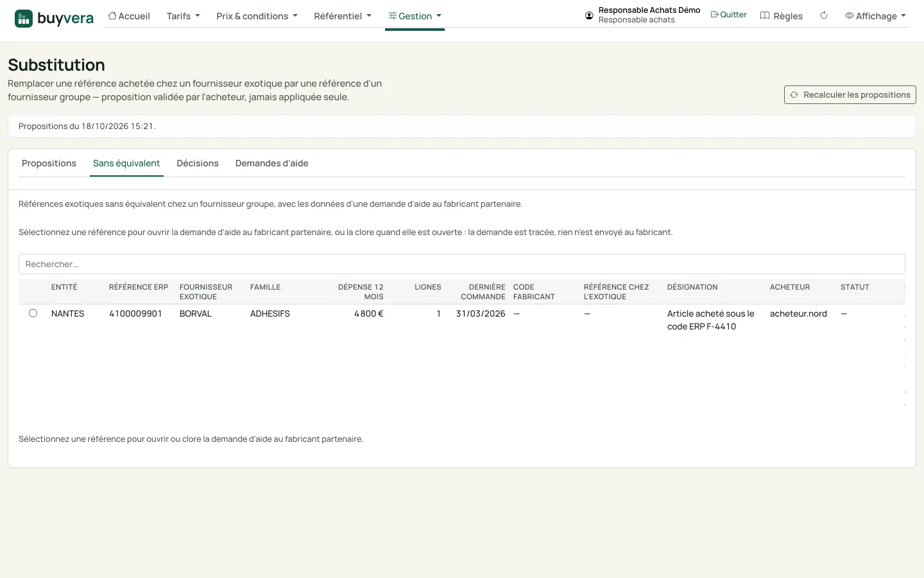
Task: Switch to Demandes d'aide tab
Action: pos(271,163)
